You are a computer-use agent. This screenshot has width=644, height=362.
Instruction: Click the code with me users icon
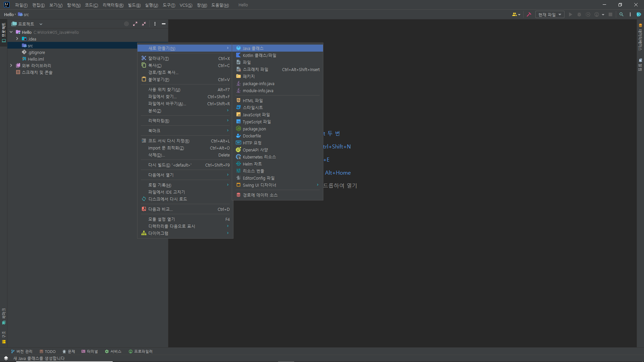click(x=516, y=14)
